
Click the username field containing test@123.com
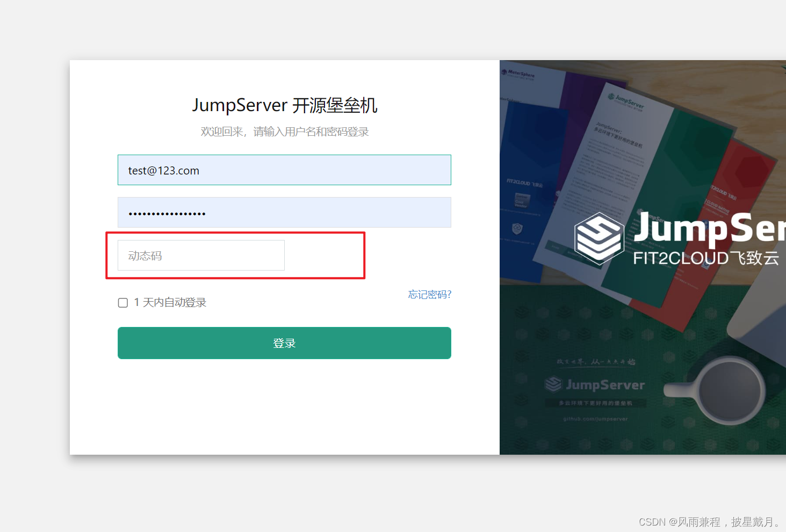coord(284,170)
